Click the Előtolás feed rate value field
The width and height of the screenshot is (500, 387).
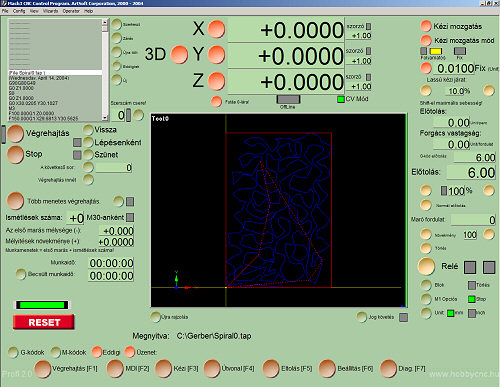pyautogui.click(x=471, y=173)
